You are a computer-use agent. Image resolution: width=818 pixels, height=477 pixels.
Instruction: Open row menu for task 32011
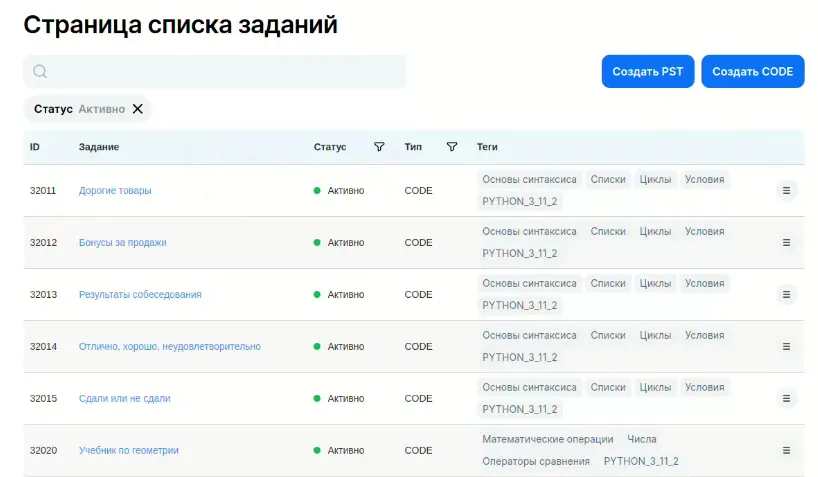[786, 190]
